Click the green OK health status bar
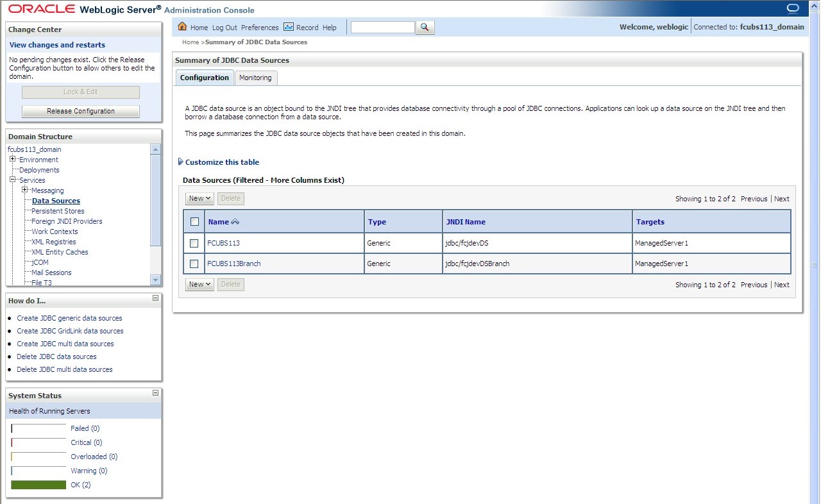Screen dimensions: 821x504 (38, 485)
